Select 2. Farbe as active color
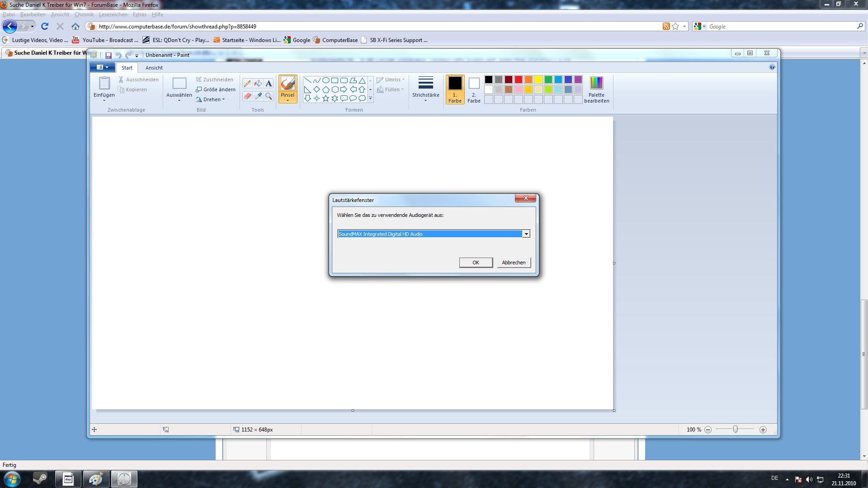 (474, 89)
